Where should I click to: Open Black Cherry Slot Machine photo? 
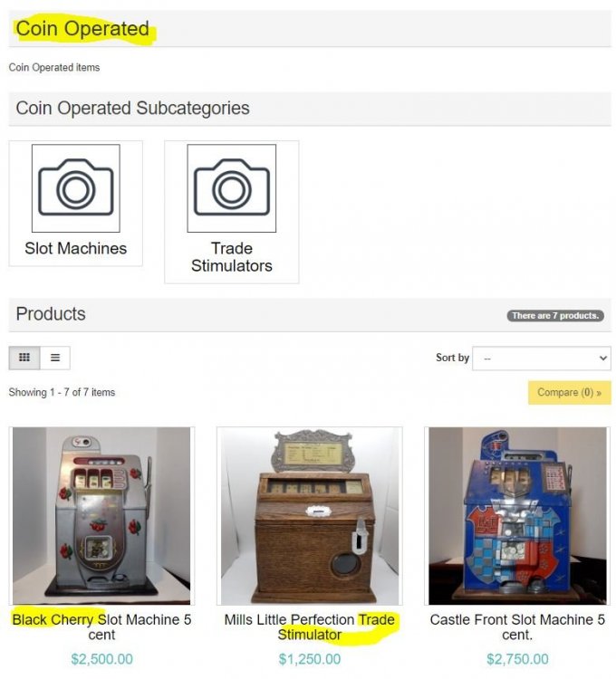click(x=101, y=516)
